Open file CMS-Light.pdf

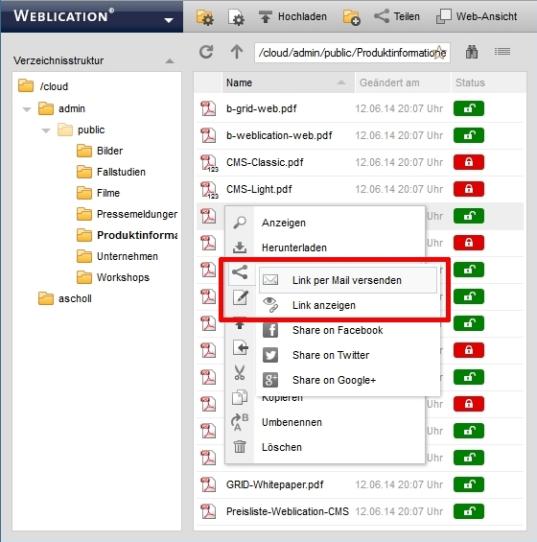point(259,189)
